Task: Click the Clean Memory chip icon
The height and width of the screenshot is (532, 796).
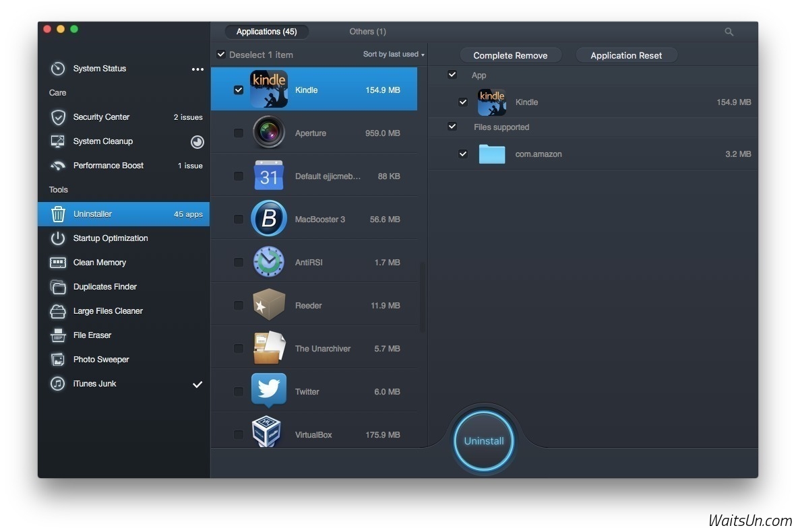Action: point(58,263)
